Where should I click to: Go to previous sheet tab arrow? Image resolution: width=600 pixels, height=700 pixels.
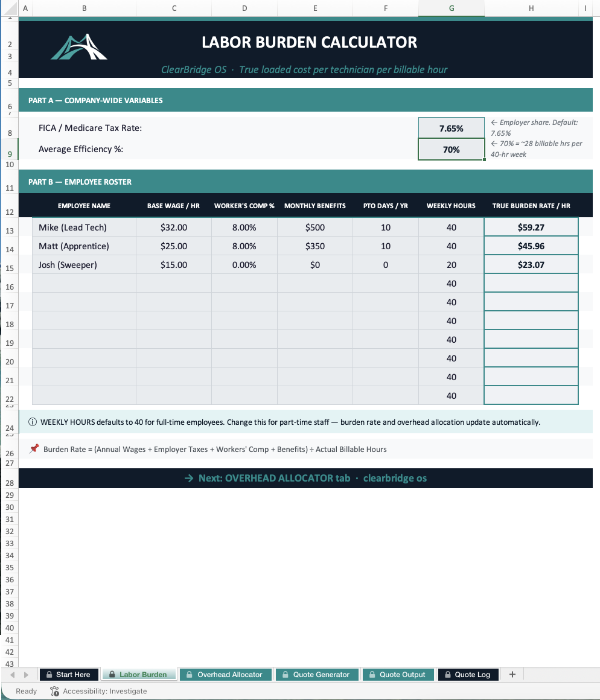coord(13,675)
